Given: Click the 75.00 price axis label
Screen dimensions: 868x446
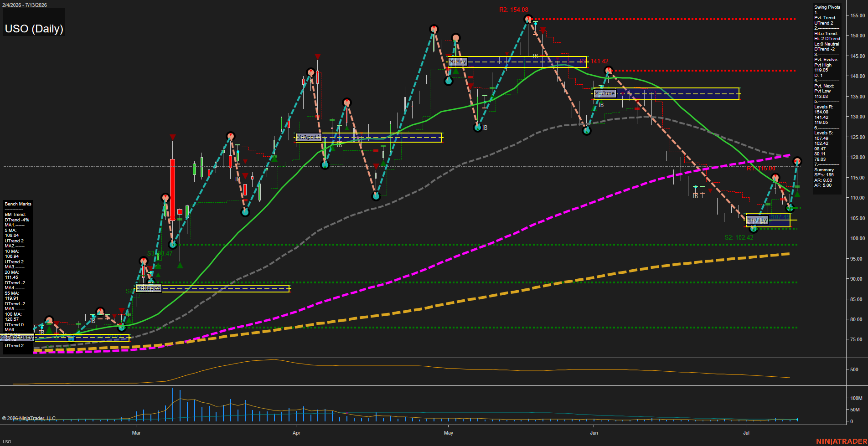Looking at the screenshot, I should click(856, 339).
